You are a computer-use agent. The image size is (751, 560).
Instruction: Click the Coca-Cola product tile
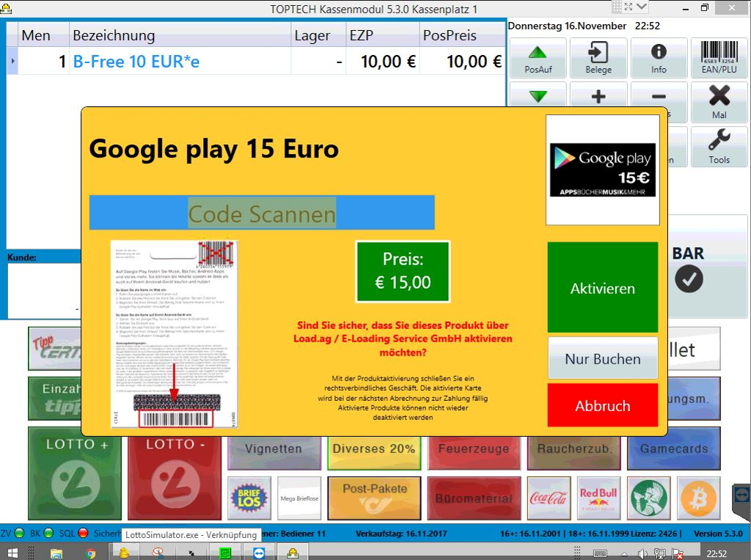(549, 498)
